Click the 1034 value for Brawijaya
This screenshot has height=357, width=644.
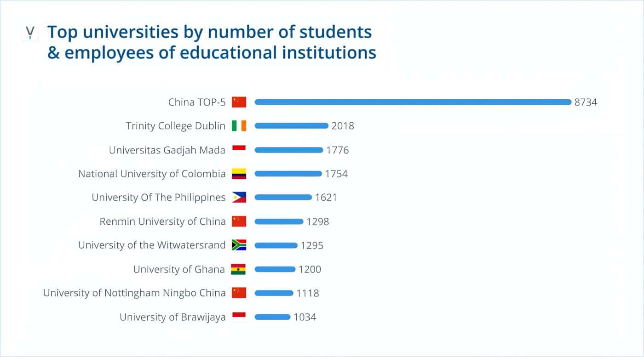pos(305,317)
